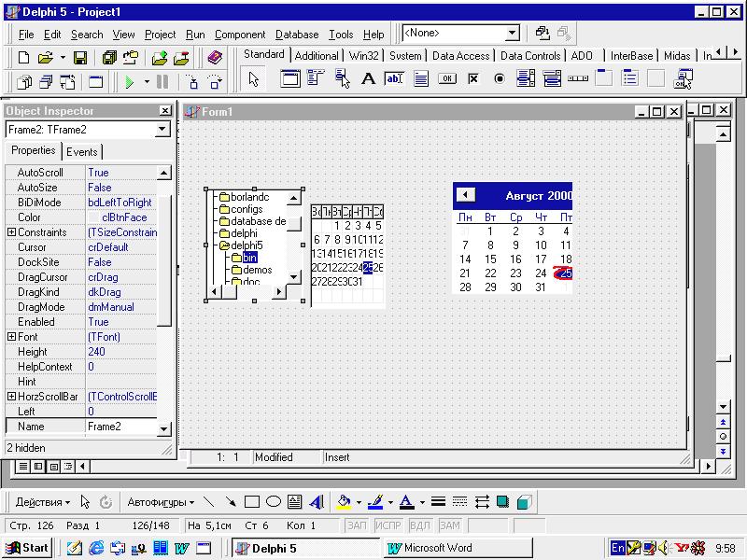Click the Remove file from project icon
The height and width of the screenshot is (560, 747).
coord(181,58)
